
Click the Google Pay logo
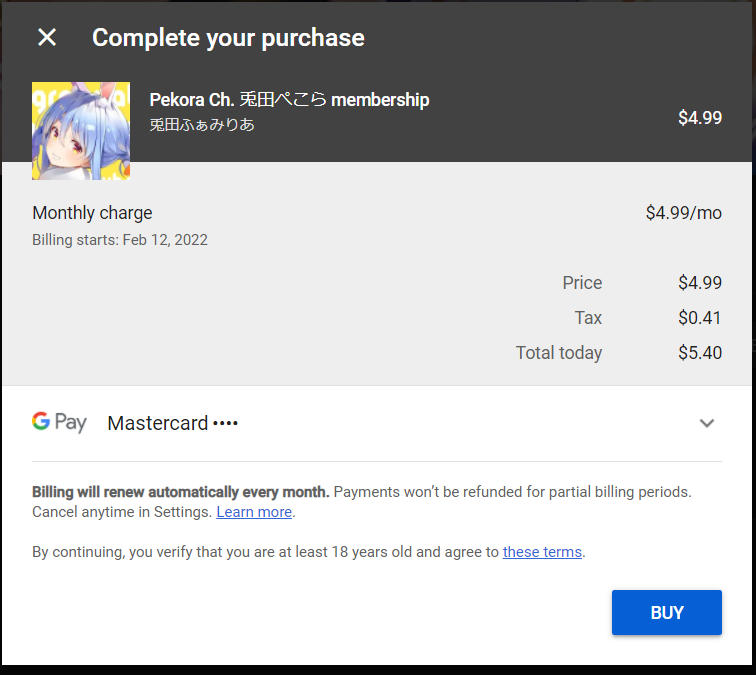tap(59, 422)
